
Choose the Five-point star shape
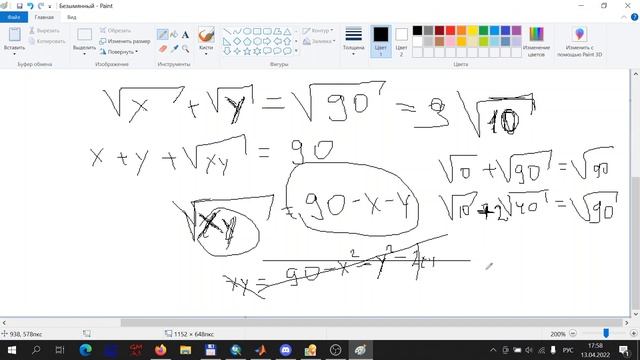(x=247, y=51)
